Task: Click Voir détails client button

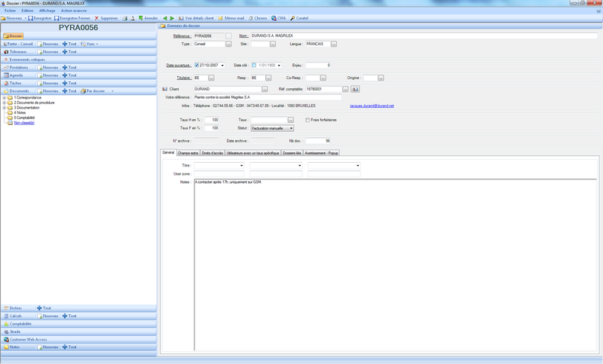Action: 198,18
